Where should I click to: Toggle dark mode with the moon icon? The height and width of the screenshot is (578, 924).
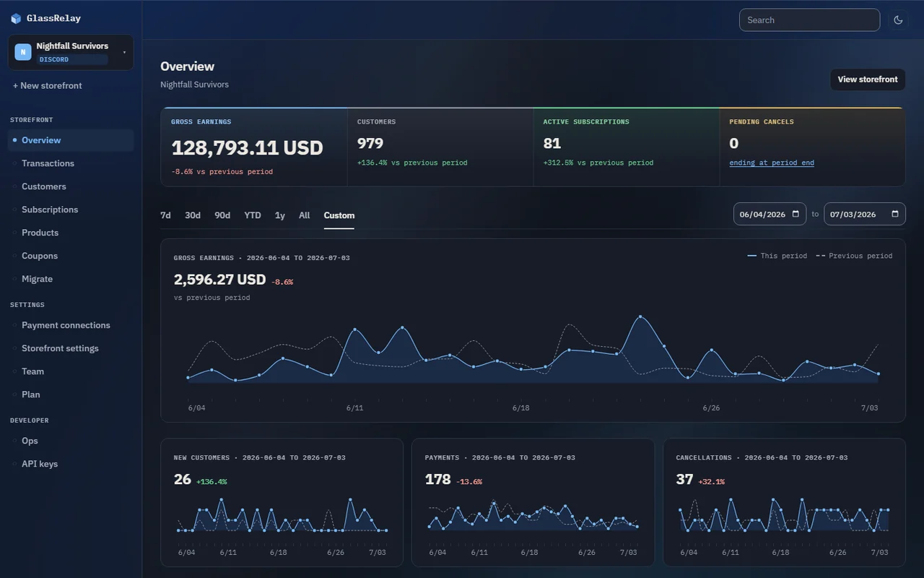click(899, 20)
